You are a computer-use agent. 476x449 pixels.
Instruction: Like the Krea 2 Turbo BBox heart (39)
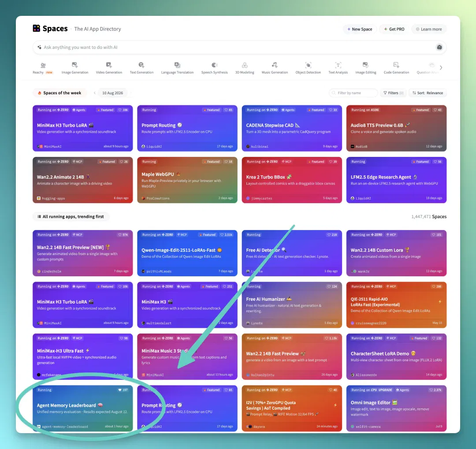333,162
